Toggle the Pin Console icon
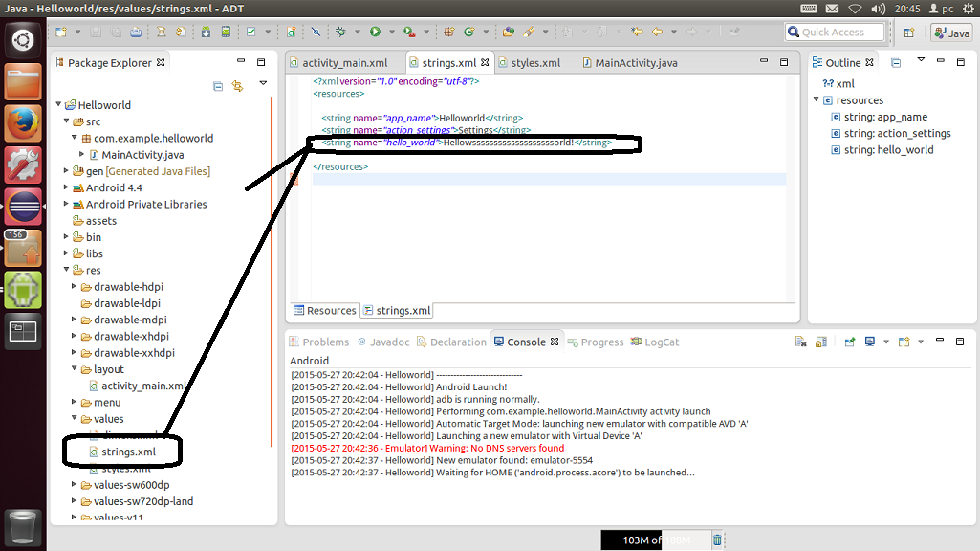Image resolution: width=980 pixels, height=551 pixels. 849,342
